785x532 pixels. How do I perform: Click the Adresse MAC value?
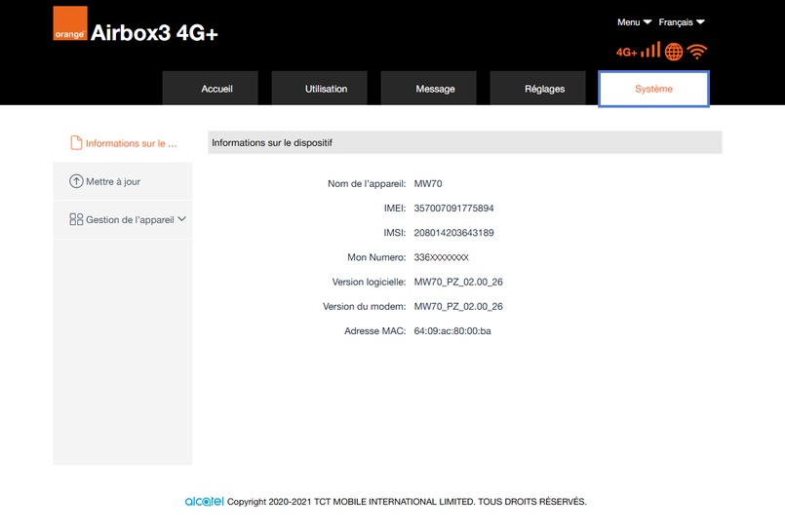[452, 331]
